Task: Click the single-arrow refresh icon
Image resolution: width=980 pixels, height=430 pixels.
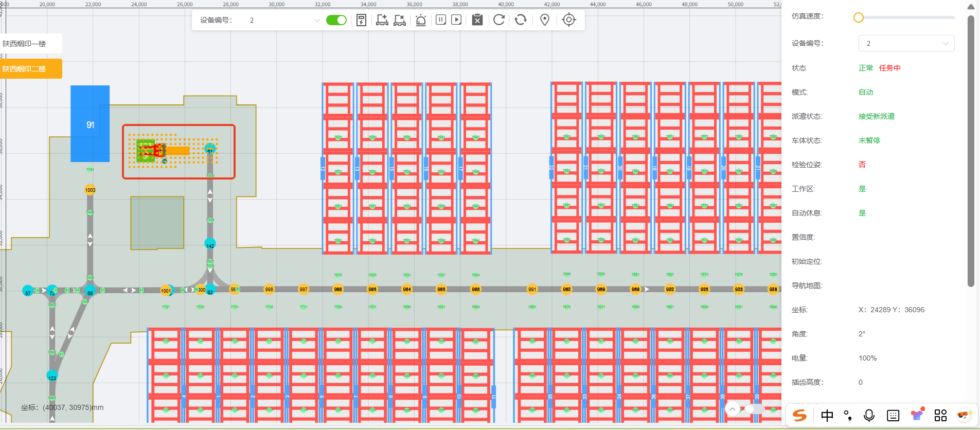Action: click(499, 20)
